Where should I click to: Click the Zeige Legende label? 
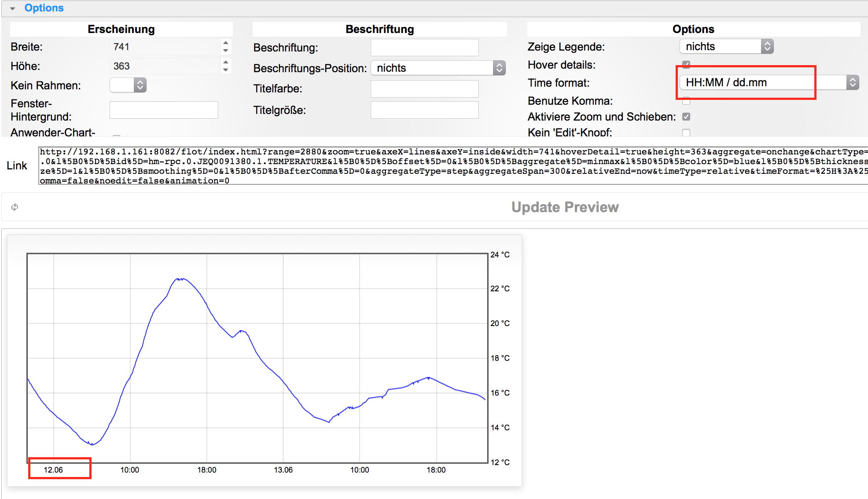[x=566, y=47]
